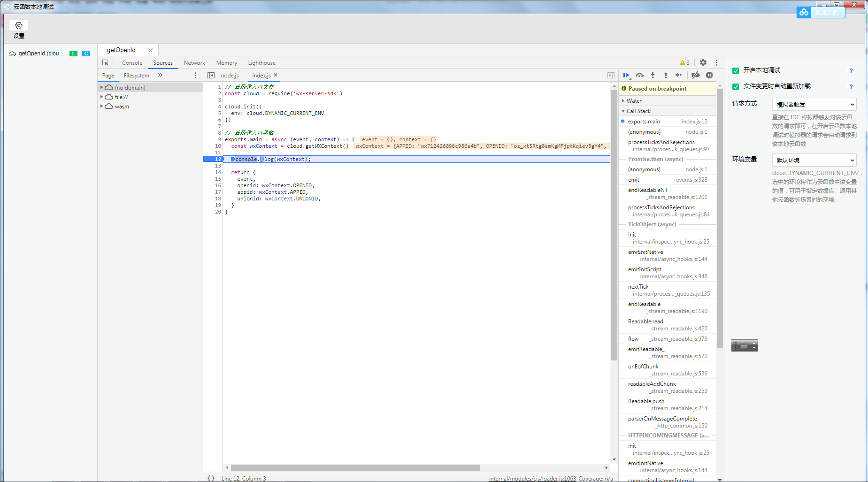The height and width of the screenshot is (482, 868).
Task: Switch to the Console tab
Action: tap(132, 63)
